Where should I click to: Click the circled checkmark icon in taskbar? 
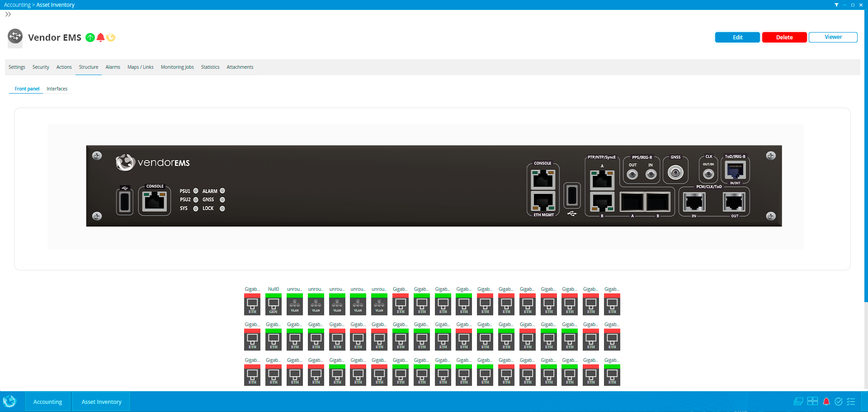coord(839,402)
